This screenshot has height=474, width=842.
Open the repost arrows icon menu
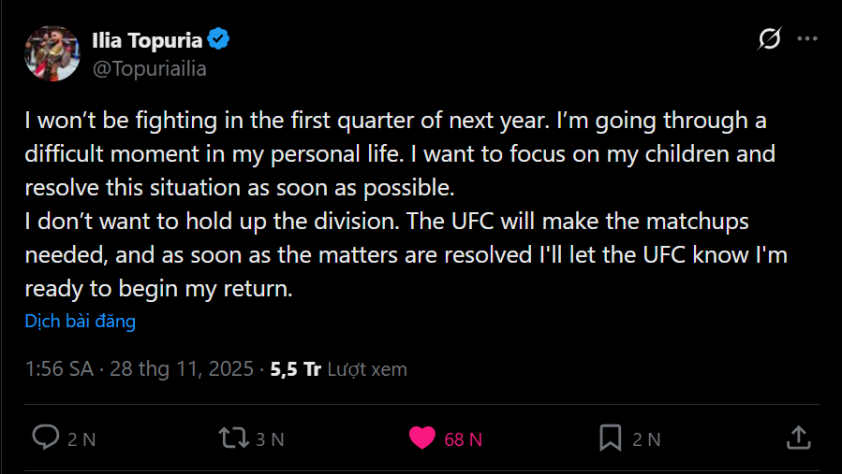231,438
